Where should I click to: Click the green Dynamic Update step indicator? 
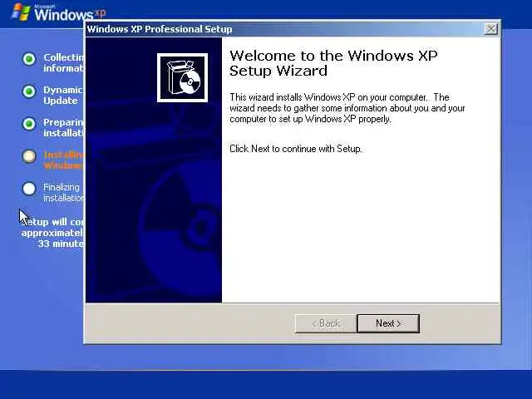pos(29,91)
